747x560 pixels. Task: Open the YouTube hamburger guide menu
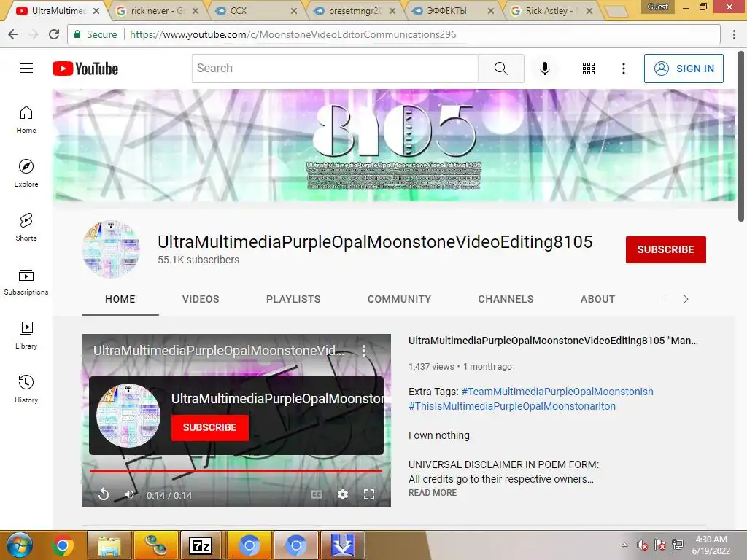point(26,69)
